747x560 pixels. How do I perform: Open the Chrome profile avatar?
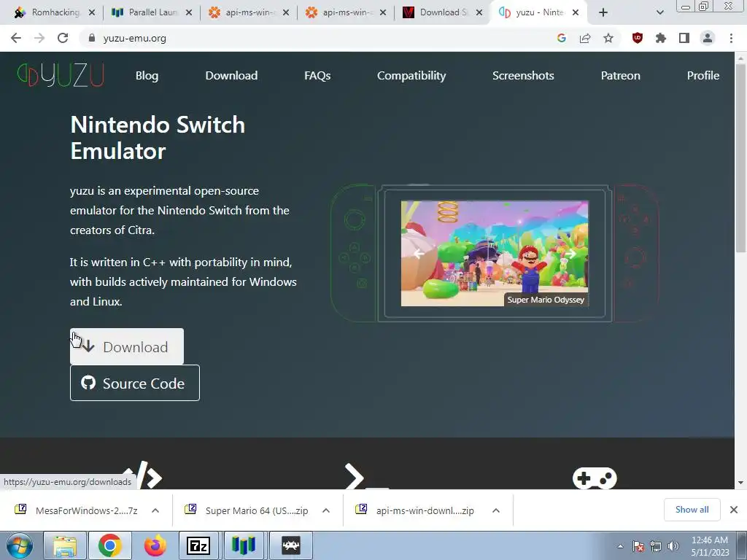708,38
